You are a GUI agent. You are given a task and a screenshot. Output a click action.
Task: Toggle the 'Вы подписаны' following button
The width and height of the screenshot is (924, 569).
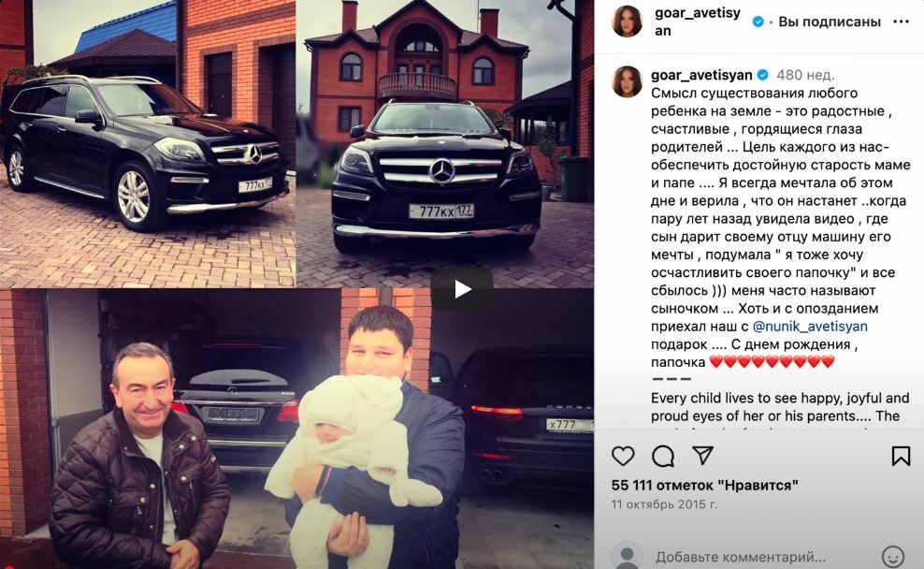pyautogui.click(x=830, y=22)
